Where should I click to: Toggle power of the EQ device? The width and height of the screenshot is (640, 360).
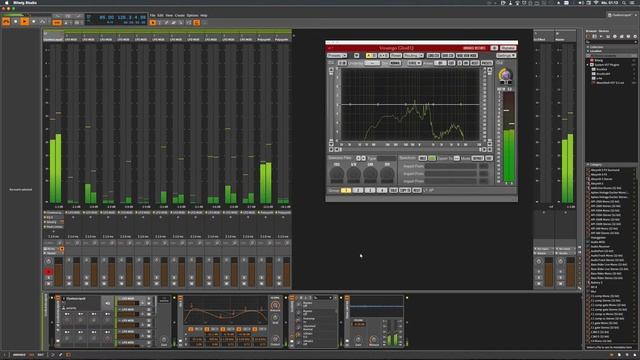[x=180, y=299]
